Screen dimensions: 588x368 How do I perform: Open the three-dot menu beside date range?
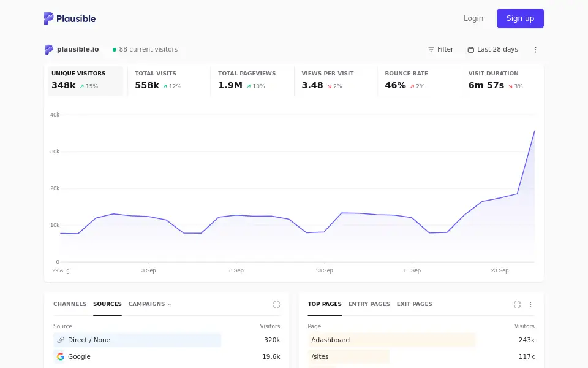(535, 50)
